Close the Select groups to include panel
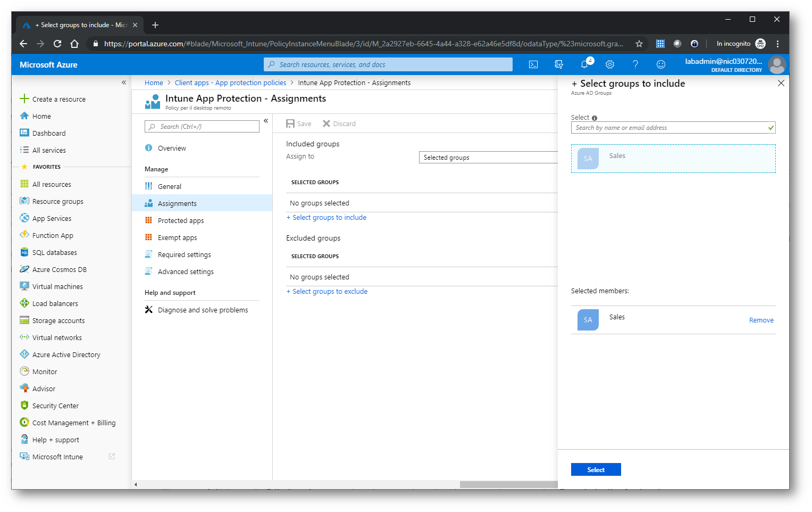812x512 pixels. [x=781, y=83]
